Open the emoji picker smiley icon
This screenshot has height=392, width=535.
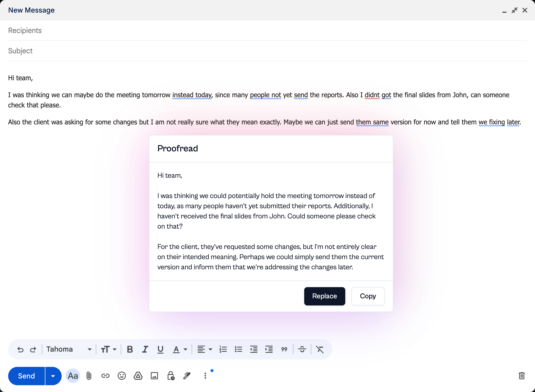(x=122, y=376)
